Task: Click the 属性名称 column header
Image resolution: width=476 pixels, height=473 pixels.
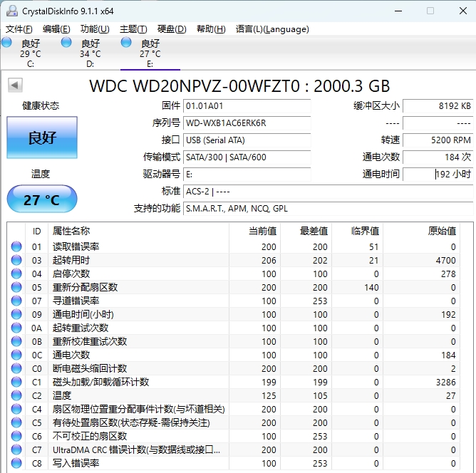Action: click(x=138, y=231)
